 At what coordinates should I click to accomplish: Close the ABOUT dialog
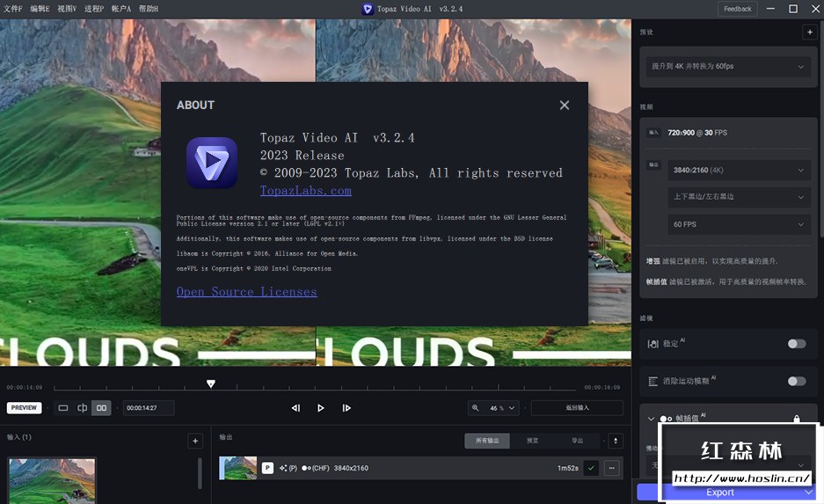(565, 105)
